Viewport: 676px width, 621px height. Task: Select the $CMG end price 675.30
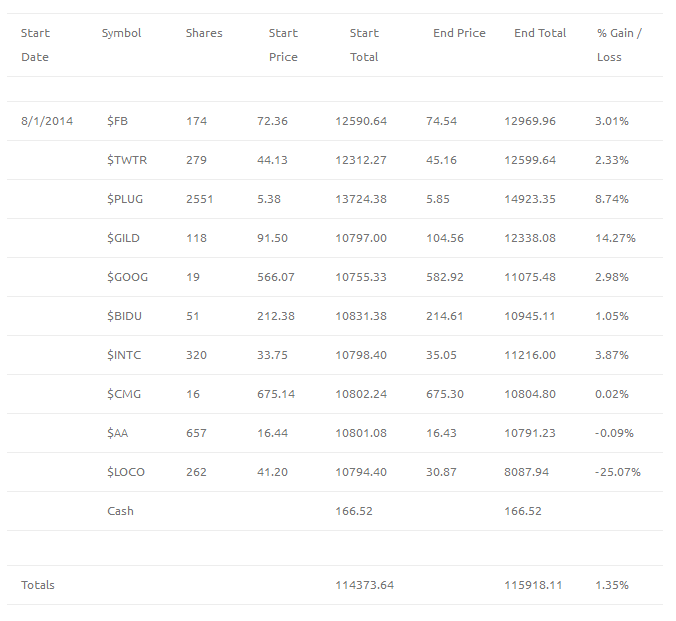[445, 394]
